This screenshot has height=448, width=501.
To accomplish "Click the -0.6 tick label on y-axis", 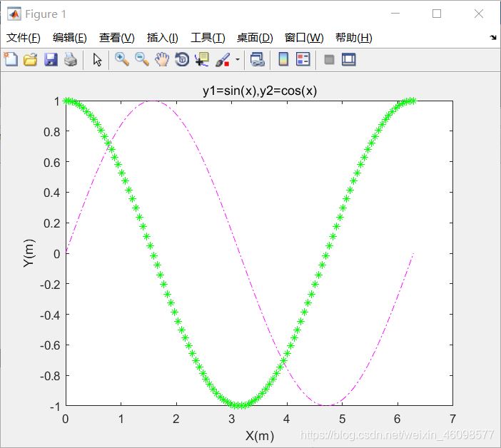I will coord(50,345).
